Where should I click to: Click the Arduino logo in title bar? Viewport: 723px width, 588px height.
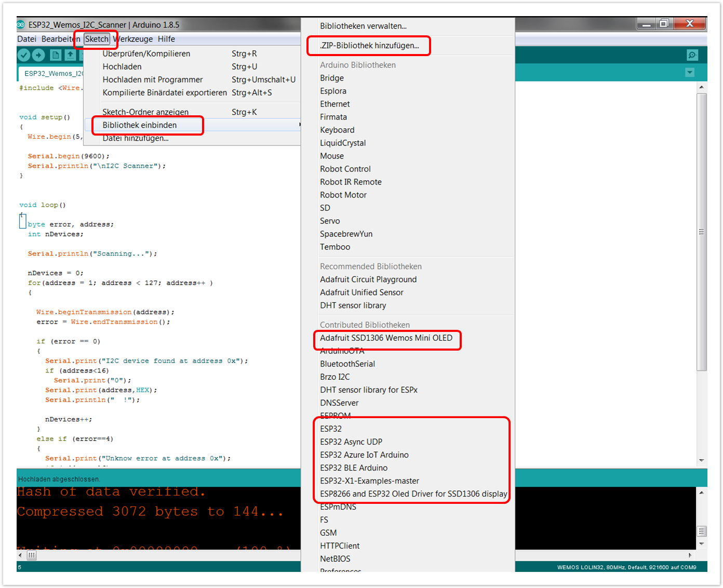coord(21,24)
